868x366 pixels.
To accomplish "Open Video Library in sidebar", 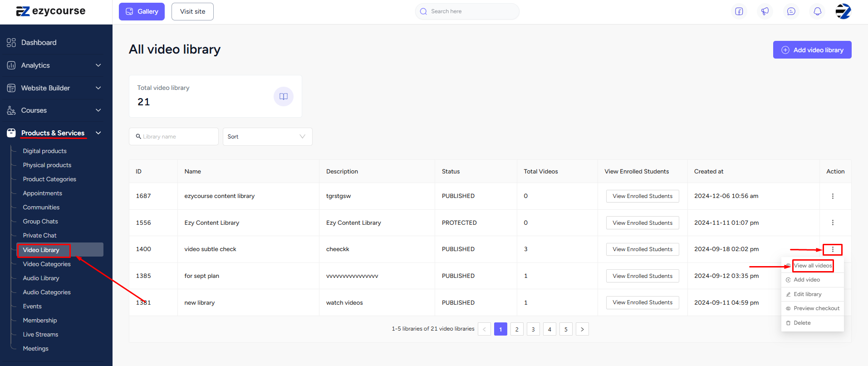I will tap(60, 250).
